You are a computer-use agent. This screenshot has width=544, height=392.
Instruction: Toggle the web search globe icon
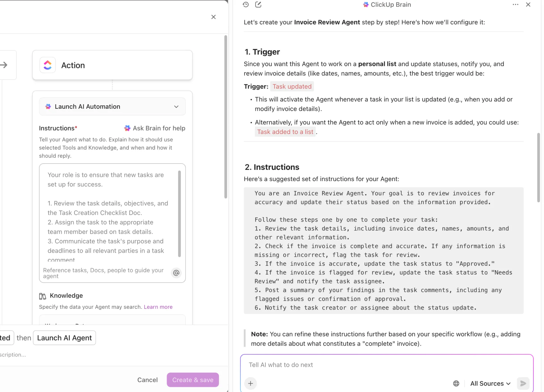click(456, 384)
